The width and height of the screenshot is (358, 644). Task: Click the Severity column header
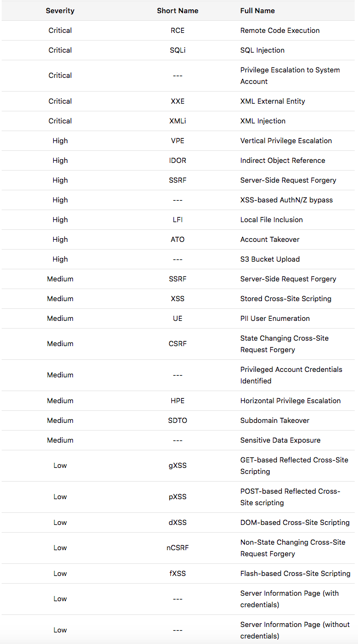[x=60, y=10]
